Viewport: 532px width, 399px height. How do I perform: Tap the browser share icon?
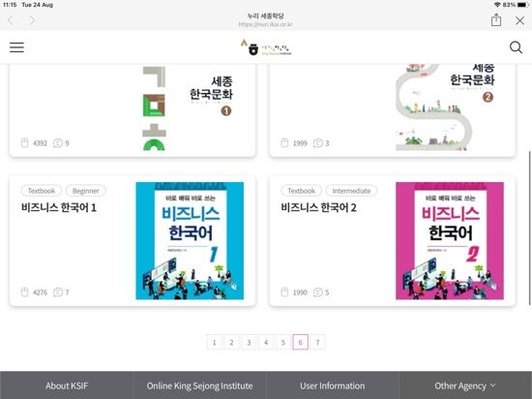[x=496, y=20]
